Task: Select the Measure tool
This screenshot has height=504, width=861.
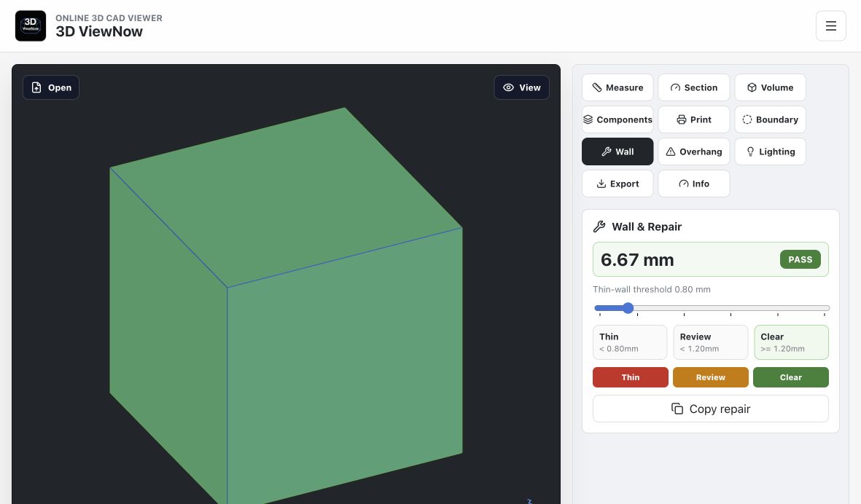Action: (x=617, y=87)
